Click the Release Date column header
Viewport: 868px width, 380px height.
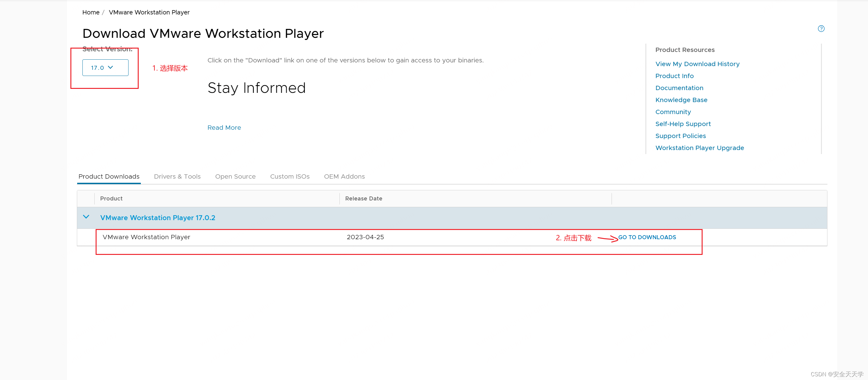tap(363, 199)
